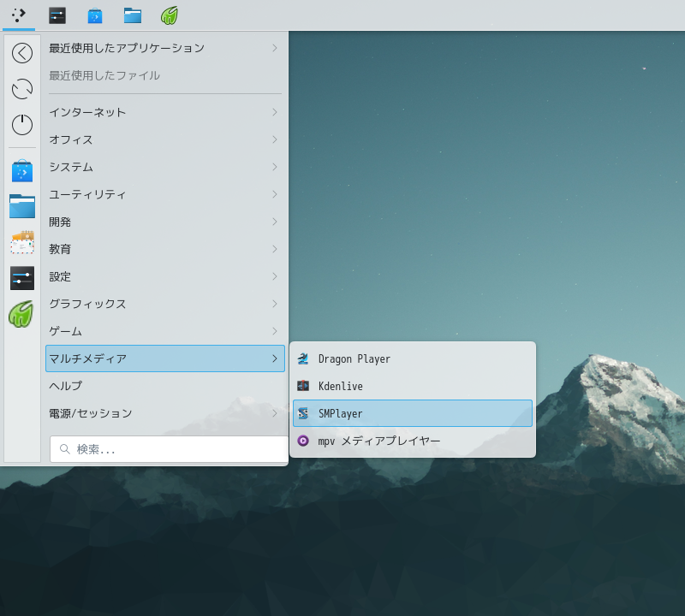The height and width of the screenshot is (616, 685).
Task: Launch System Settings from the top panel
Action: 57,15
